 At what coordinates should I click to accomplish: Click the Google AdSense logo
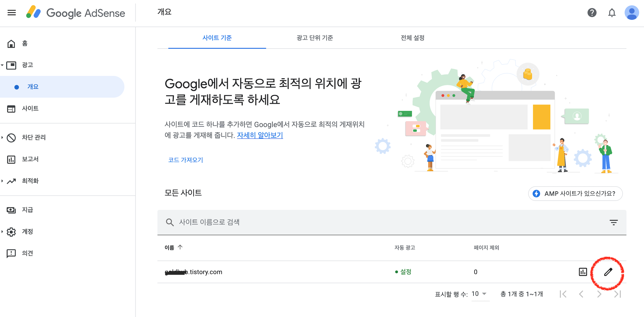[x=75, y=13]
